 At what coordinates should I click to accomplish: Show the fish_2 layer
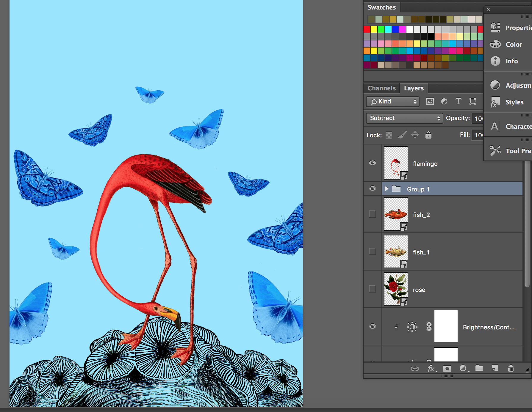[x=373, y=214]
